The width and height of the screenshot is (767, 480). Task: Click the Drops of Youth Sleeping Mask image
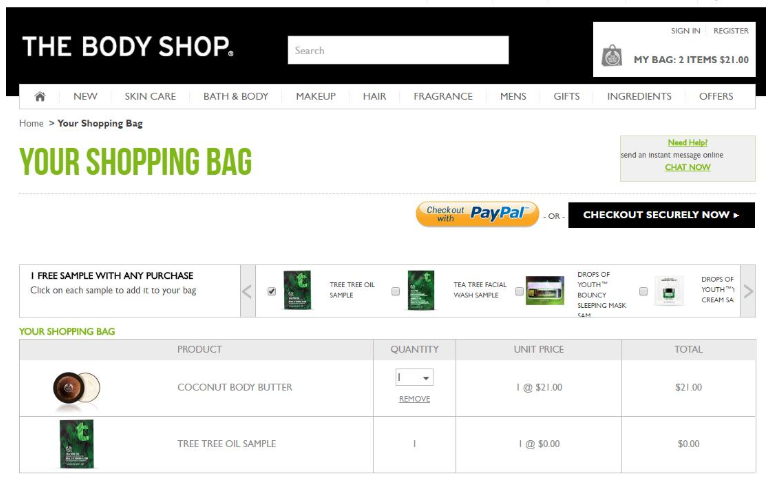click(x=545, y=290)
